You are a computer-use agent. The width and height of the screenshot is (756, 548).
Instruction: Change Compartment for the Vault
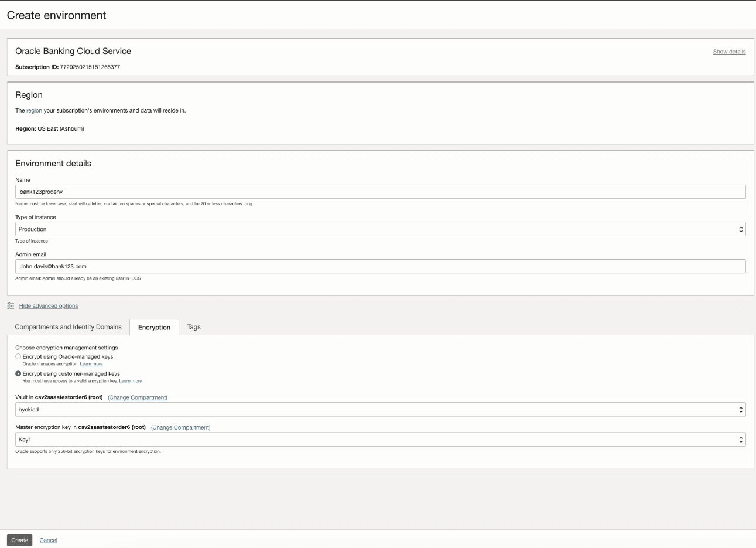(138, 397)
